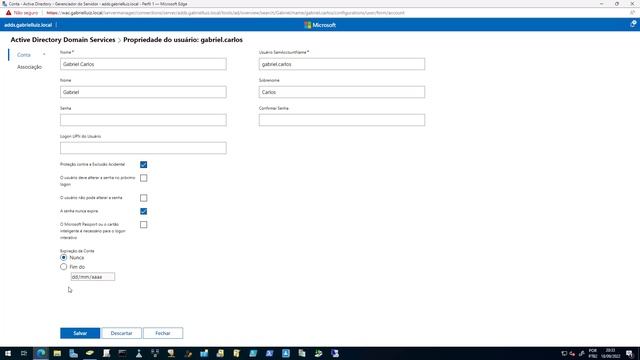Click the dd/mm/aaaa expiration date field

point(93,277)
